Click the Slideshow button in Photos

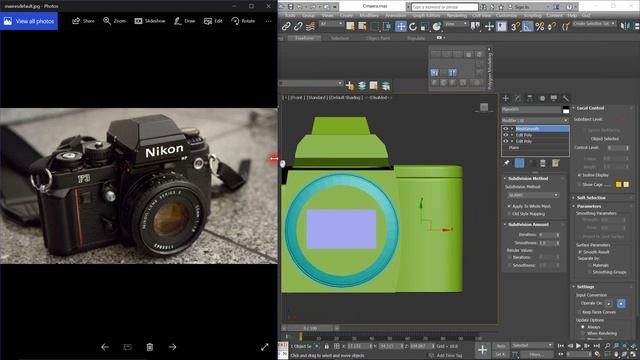150,21
